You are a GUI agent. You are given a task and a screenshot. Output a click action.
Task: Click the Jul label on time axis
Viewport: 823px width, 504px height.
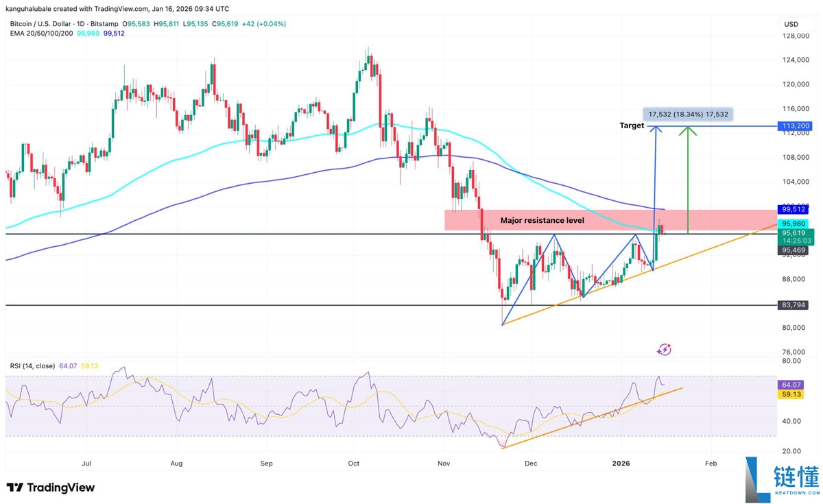tap(87, 464)
